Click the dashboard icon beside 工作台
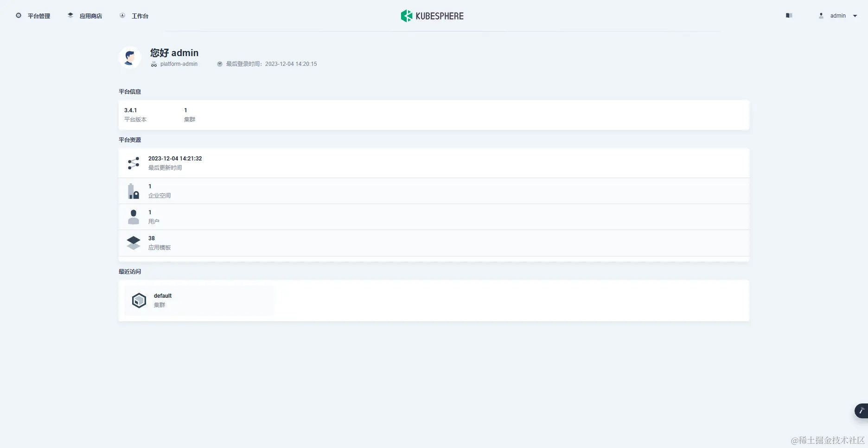 point(122,15)
